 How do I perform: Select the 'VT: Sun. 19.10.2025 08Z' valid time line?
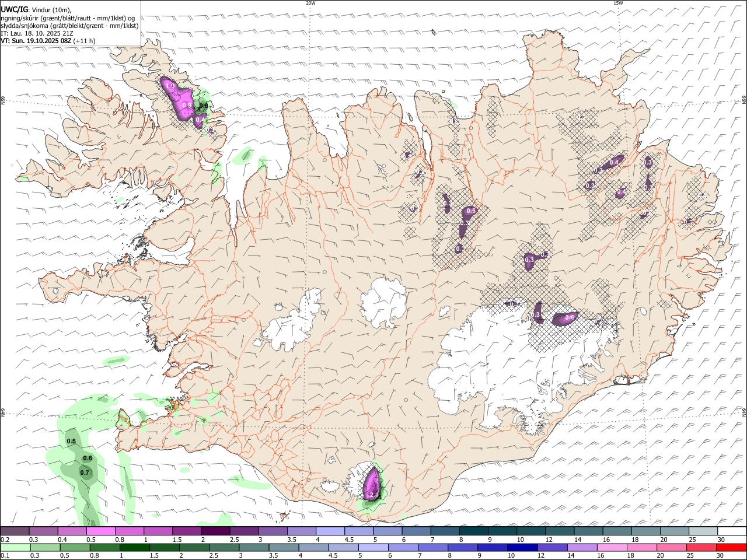pos(36,41)
